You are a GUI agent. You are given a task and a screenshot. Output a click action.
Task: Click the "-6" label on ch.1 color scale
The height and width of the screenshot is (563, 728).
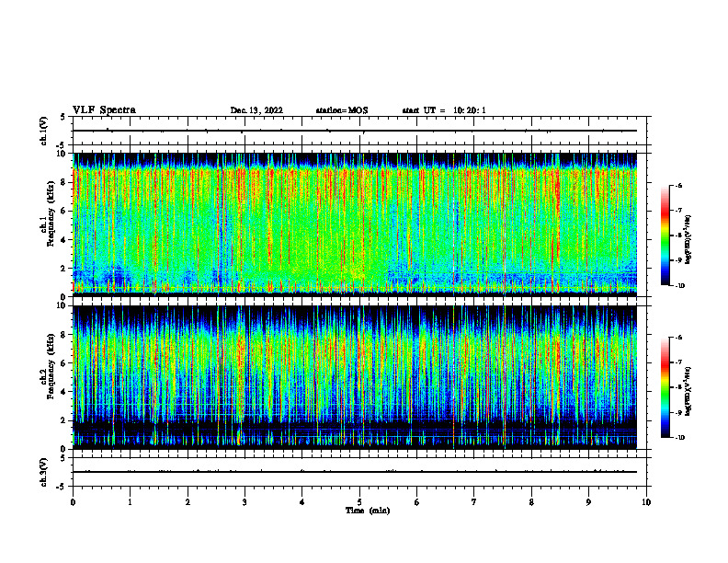point(678,186)
